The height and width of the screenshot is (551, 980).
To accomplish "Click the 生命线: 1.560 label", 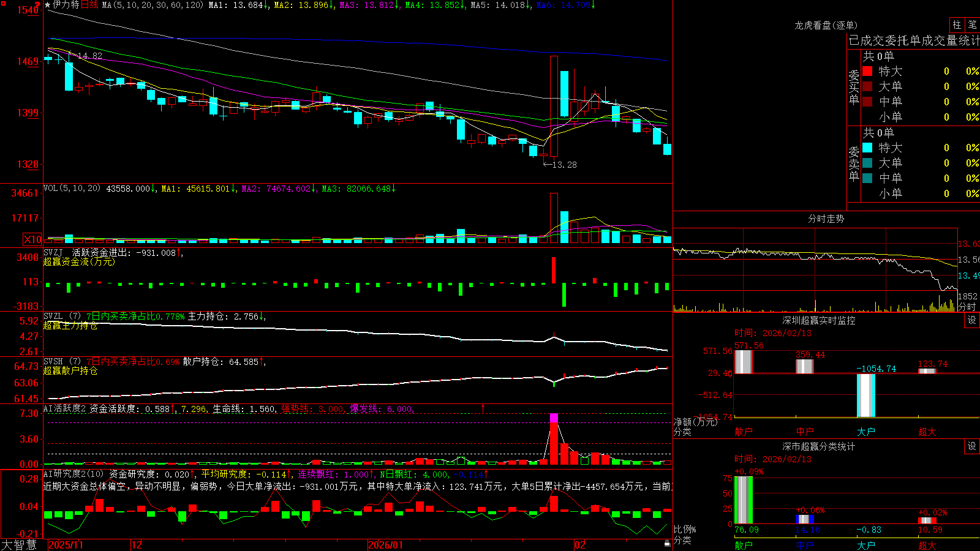I will [243, 408].
